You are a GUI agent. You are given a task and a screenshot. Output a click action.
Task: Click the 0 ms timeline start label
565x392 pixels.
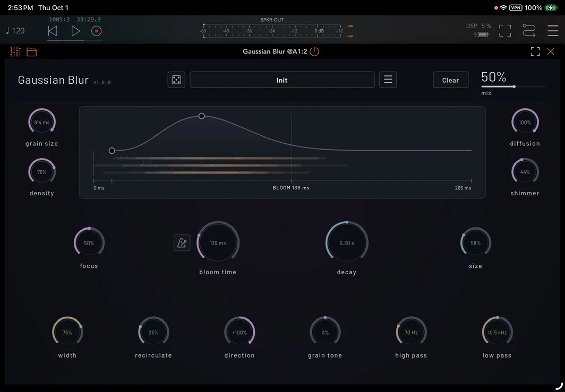(x=99, y=188)
